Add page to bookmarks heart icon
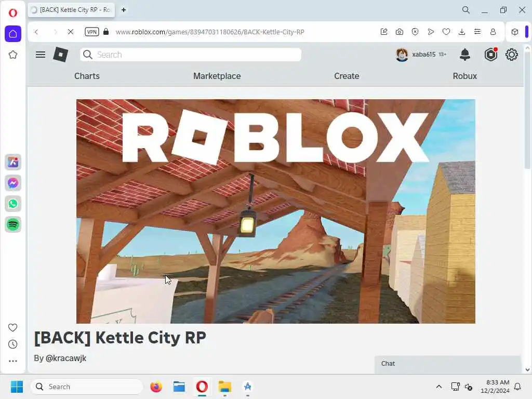 coord(446,32)
